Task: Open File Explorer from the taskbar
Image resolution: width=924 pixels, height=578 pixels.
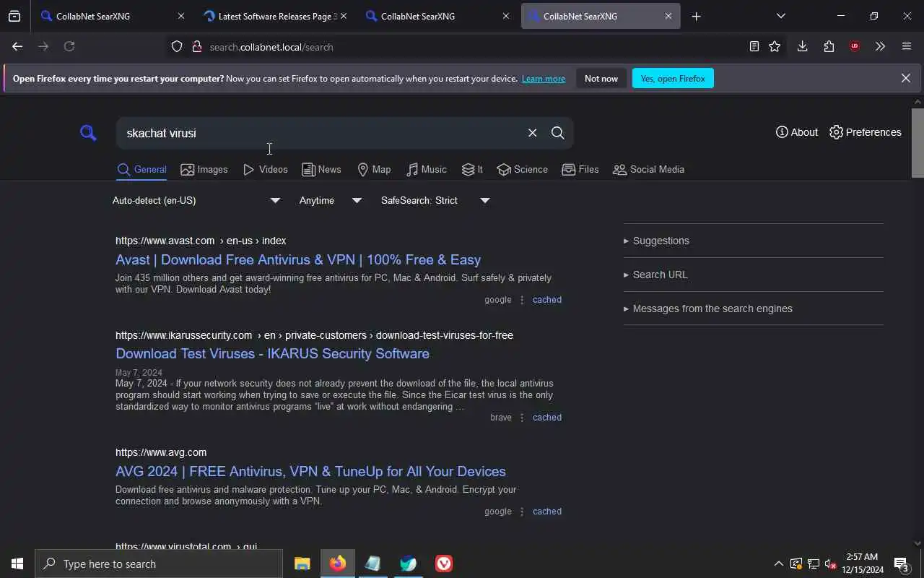Action: pyautogui.click(x=302, y=564)
